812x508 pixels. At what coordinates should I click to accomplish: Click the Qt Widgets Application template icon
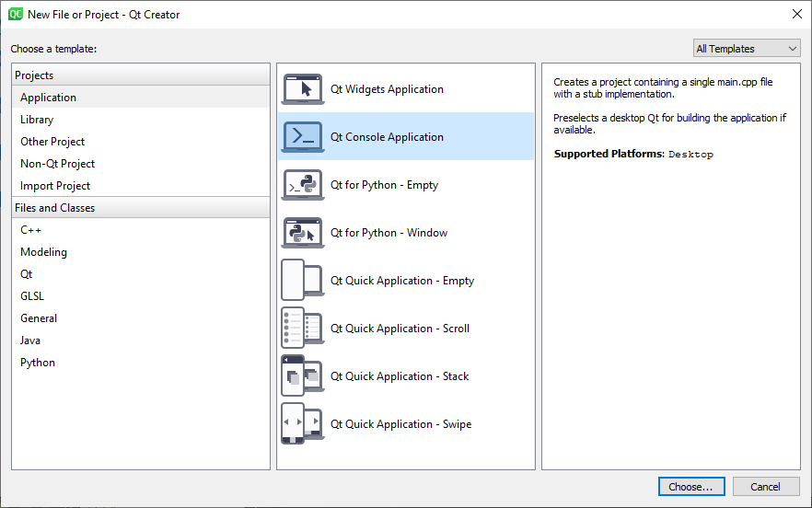pos(302,89)
